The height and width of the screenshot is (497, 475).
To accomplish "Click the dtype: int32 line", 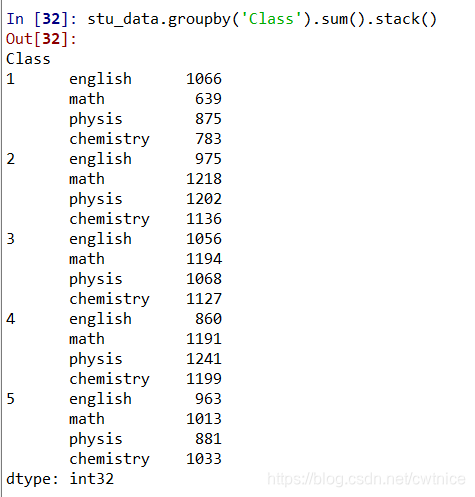I will tap(60, 480).
